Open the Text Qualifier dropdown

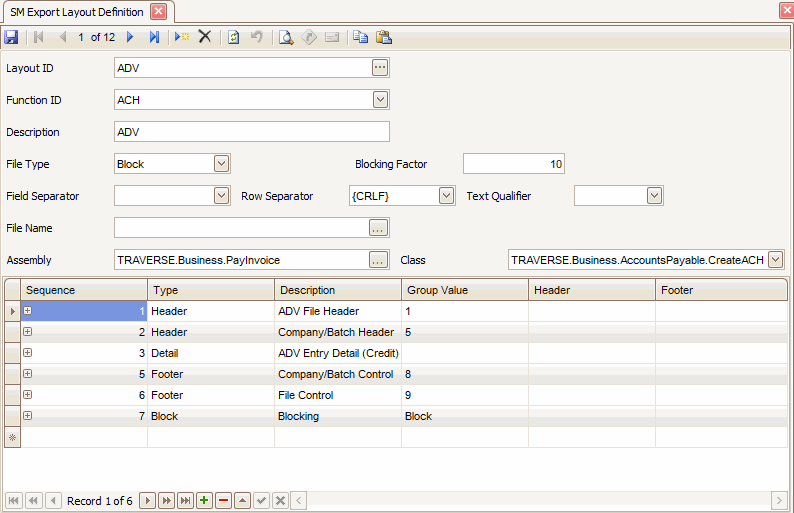click(654, 196)
